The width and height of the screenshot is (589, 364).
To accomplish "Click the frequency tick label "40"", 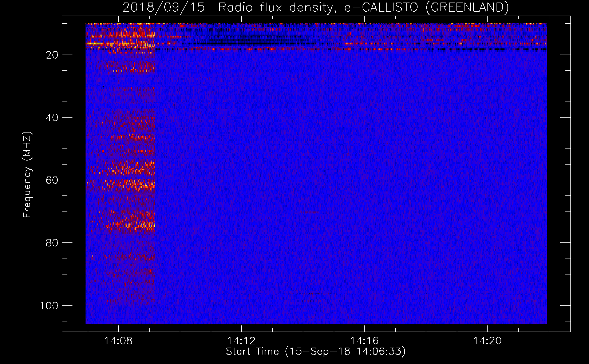I will point(52,118).
